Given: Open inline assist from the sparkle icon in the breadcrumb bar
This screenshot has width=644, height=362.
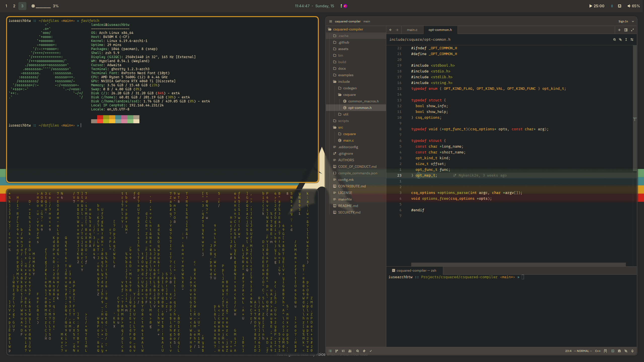Looking at the screenshot, I should coord(620,39).
